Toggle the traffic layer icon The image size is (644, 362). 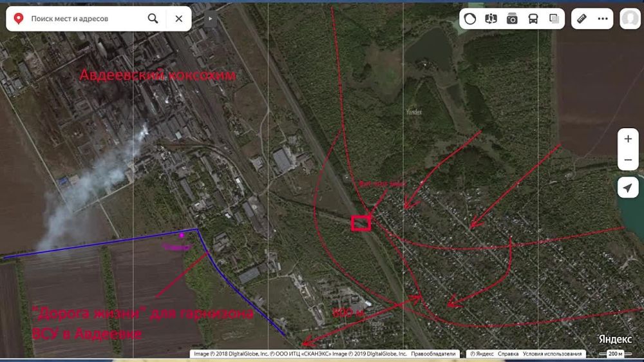click(x=470, y=19)
